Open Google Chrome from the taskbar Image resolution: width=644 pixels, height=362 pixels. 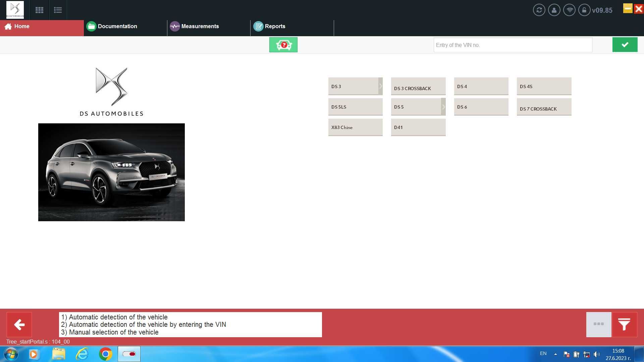(105, 354)
